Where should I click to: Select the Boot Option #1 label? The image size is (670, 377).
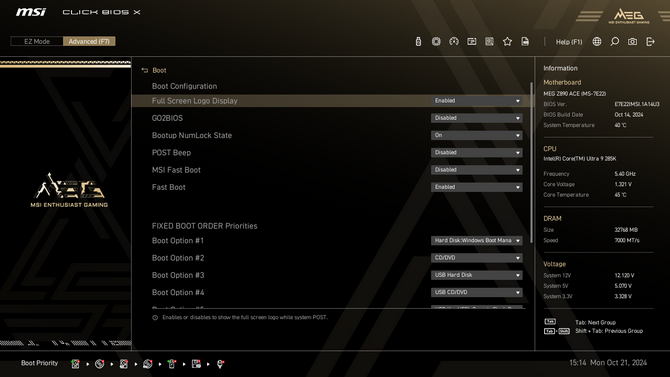click(178, 241)
